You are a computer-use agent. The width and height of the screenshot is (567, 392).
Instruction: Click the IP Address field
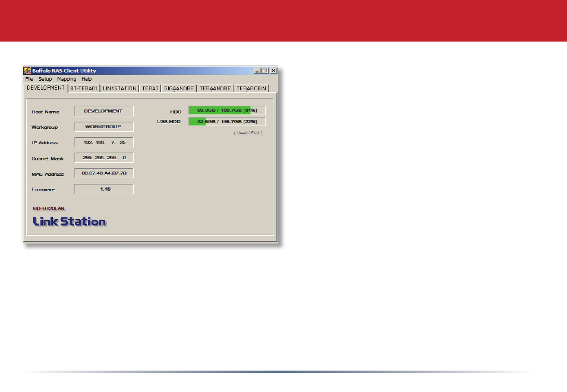pos(104,142)
